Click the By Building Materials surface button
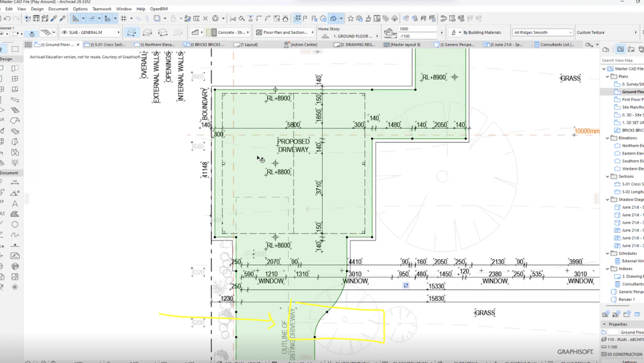 click(x=482, y=32)
